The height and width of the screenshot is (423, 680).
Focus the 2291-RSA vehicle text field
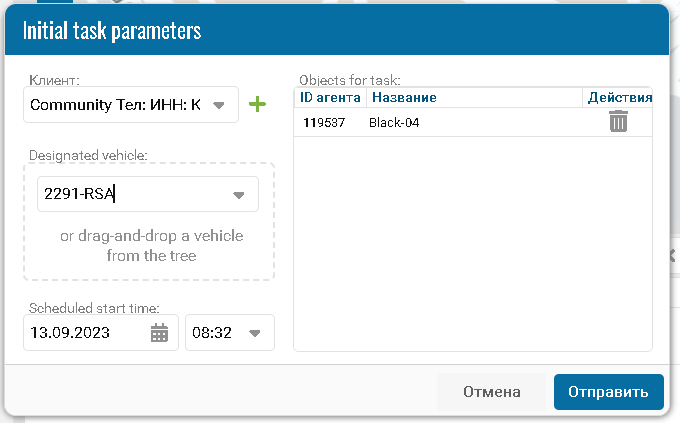pyautogui.click(x=130, y=195)
